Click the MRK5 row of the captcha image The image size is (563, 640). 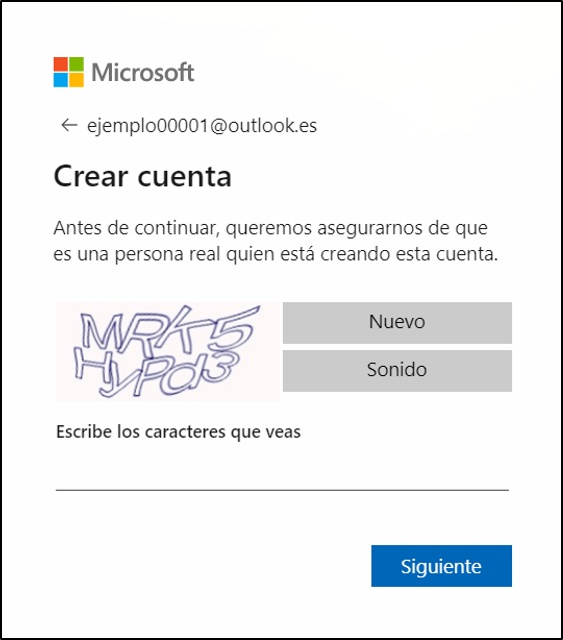point(169,330)
